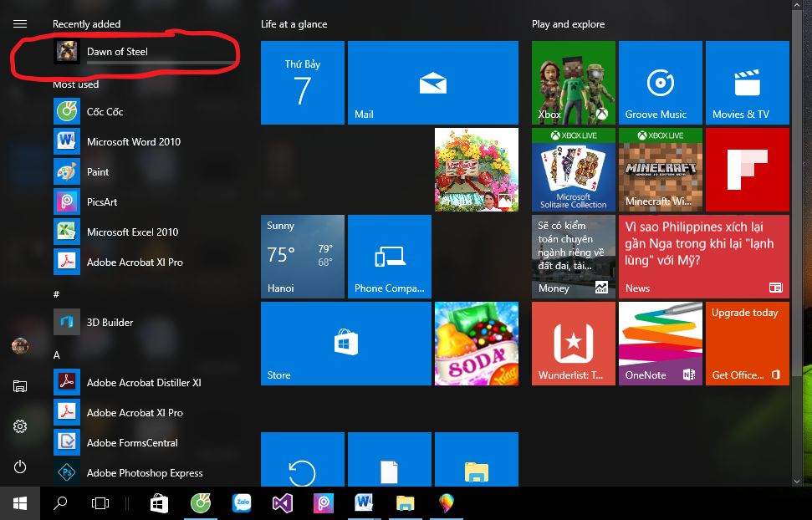Click the Get Office upgrade tile

pyautogui.click(x=748, y=344)
